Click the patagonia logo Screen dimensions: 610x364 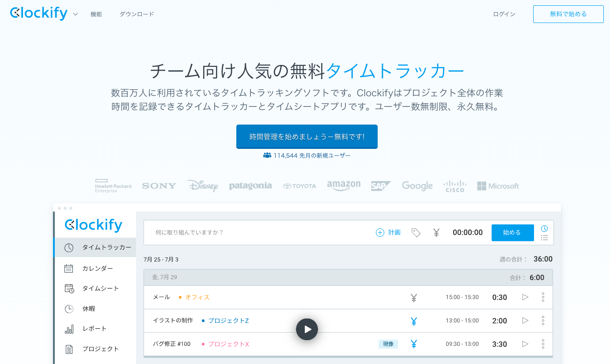click(x=250, y=186)
